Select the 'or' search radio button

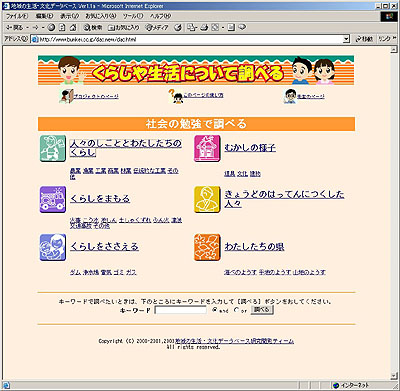coord(236,310)
